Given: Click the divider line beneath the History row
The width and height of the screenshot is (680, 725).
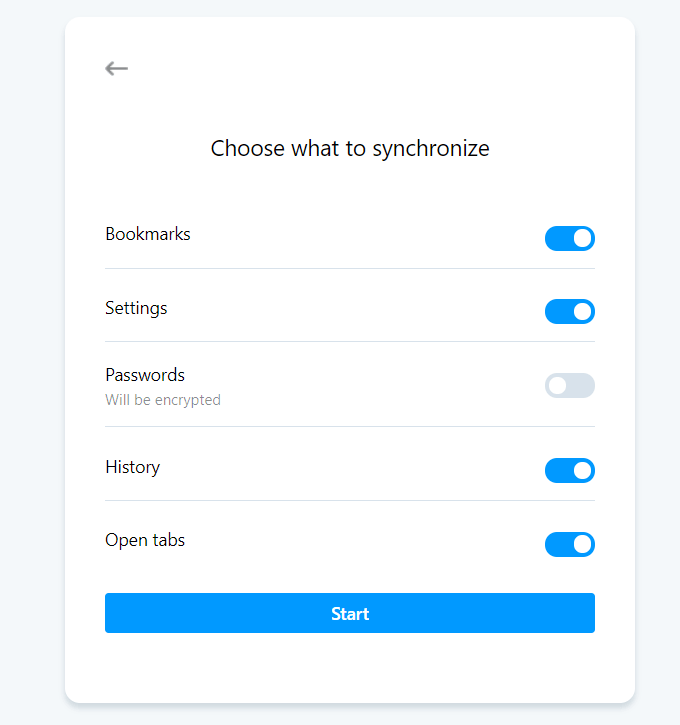Looking at the screenshot, I should coord(350,500).
